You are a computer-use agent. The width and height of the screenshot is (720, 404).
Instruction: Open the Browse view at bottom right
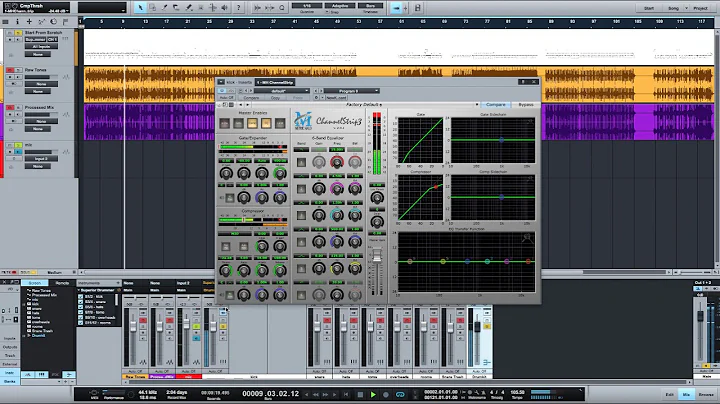(706, 394)
